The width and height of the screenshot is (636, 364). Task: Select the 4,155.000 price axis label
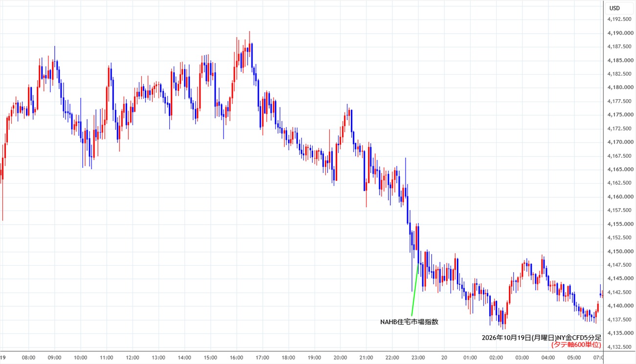pyautogui.click(x=620, y=224)
